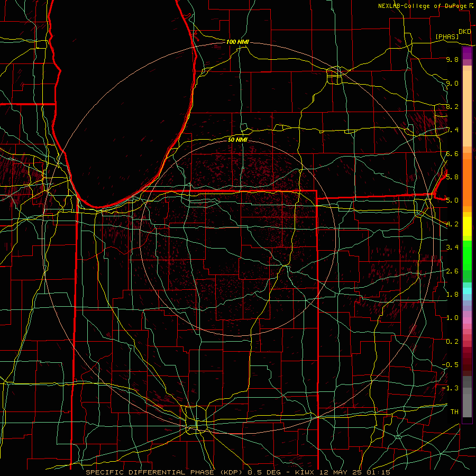This screenshot has width=476, height=476.
Task: Click the 1.0 scale value
Action: [x=452, y=318]
